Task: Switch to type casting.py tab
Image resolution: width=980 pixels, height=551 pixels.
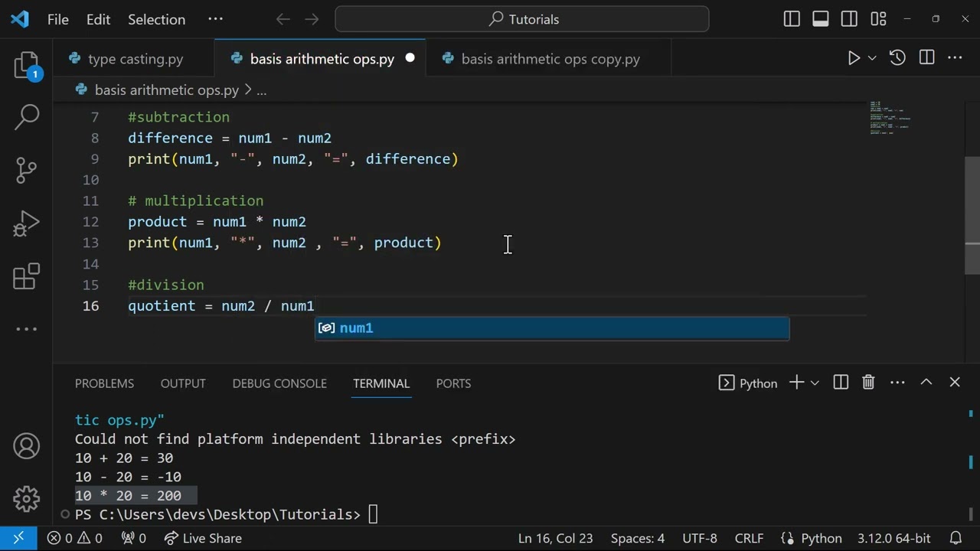Action: [x=135, y=59]
